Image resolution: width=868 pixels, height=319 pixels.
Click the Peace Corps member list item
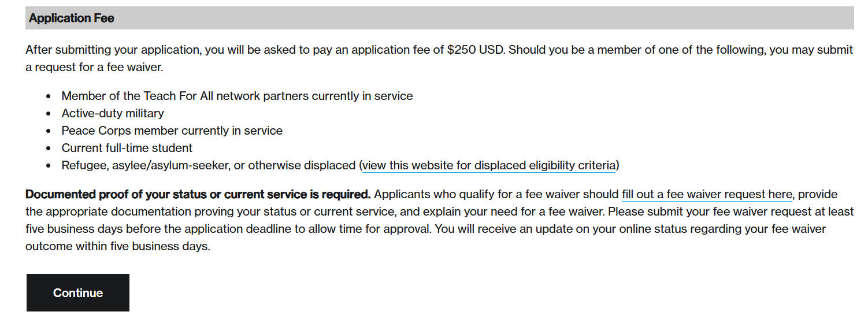(x=172, y=131)
